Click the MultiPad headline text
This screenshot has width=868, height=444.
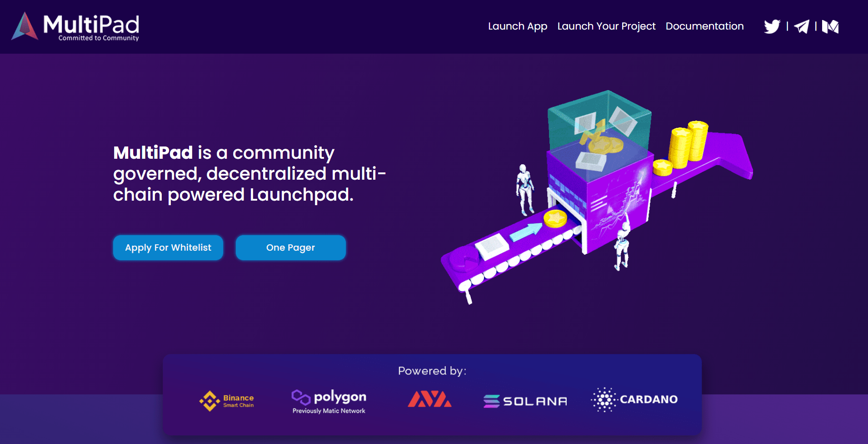[x=249, y=174]
